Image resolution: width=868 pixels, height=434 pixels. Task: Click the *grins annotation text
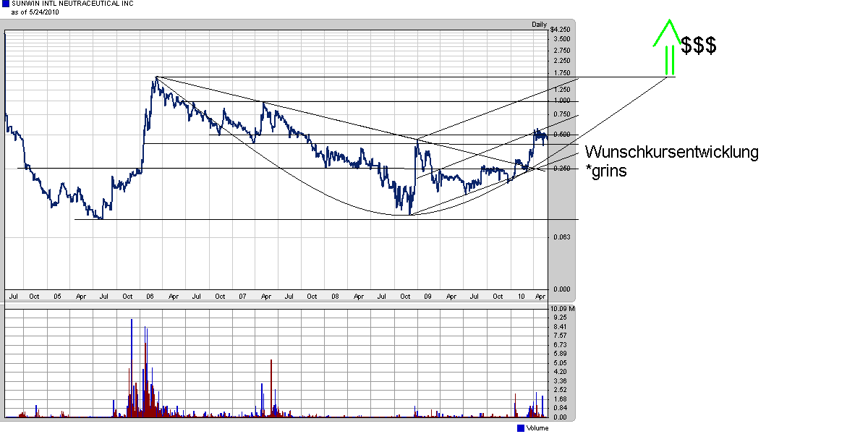click(x=606, y=171)
